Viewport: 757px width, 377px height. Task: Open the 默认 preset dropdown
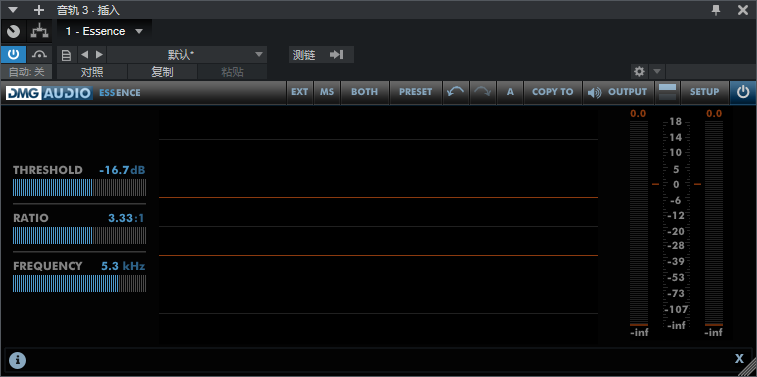[187, 55]
